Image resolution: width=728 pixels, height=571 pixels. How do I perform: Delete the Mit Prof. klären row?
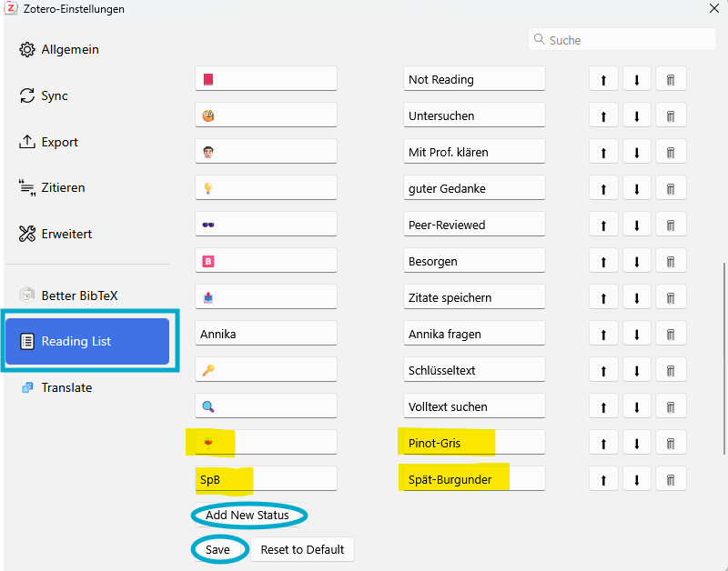(x=671, y=152)
